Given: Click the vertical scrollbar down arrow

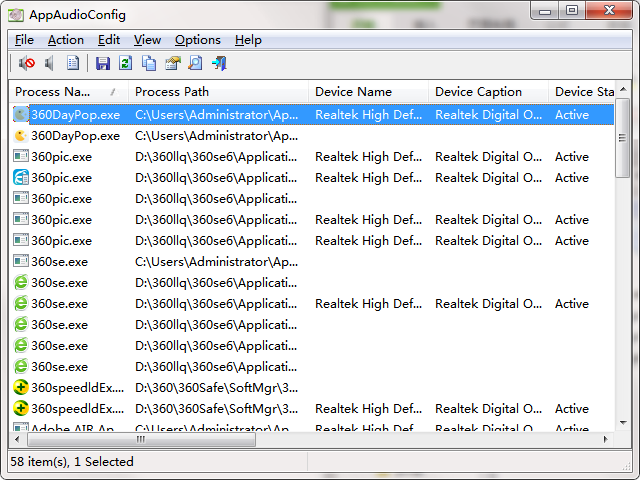Looking at the screenshot, I should [623, 424].
